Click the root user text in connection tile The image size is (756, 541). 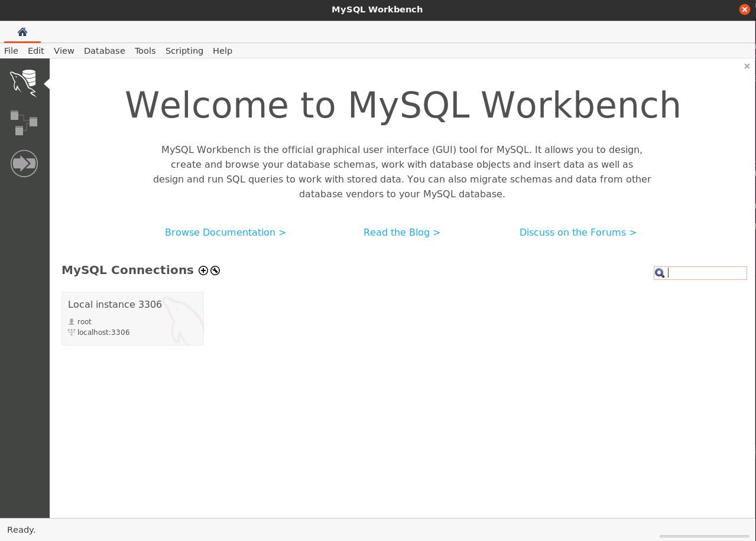(85, 322)
